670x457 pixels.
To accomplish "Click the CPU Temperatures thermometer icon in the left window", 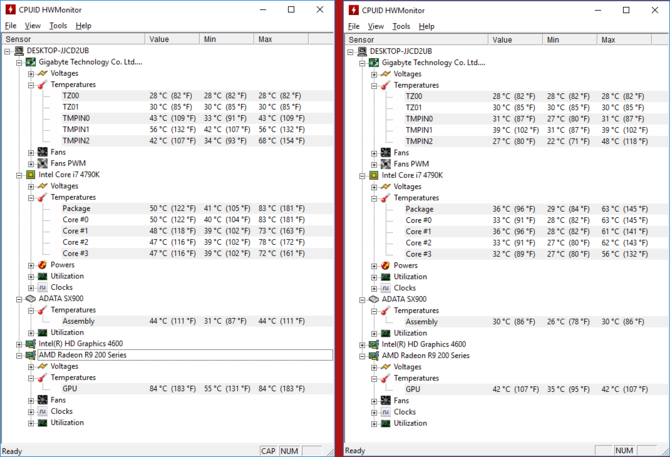I will pos(42,197).
